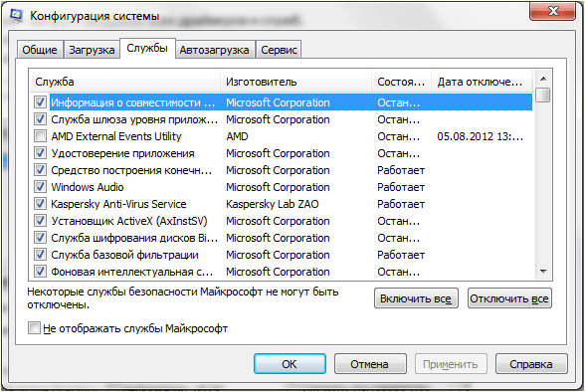Click the Включить все button
The width and height of the screenshot is (585, 392).
[416, 298]
